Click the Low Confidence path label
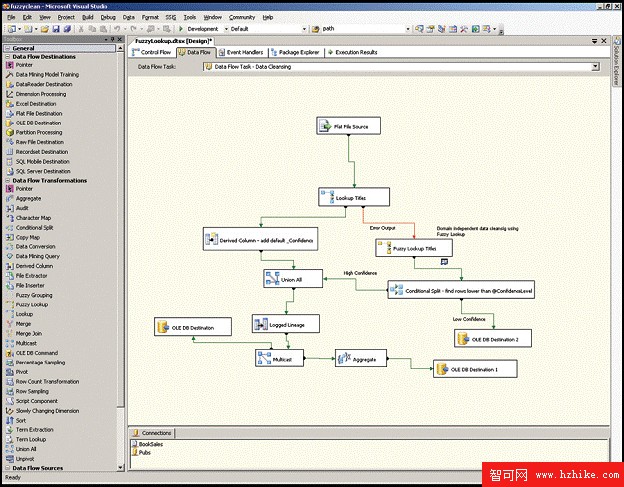The width and height of the screenshot is (624, 487). point(469,319)
